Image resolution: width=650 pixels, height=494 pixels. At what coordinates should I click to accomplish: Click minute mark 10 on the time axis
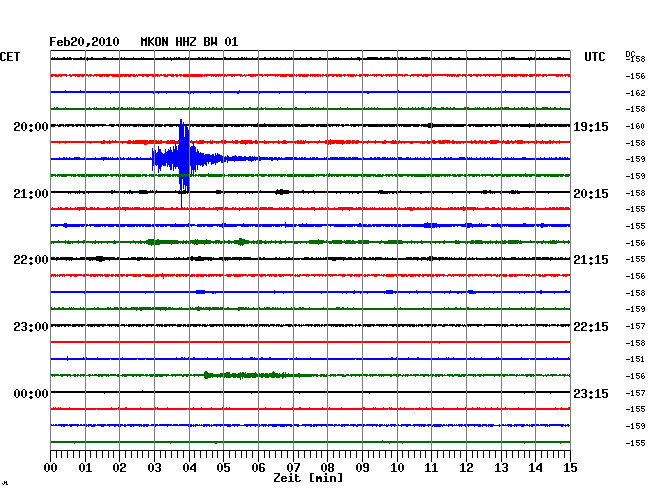pyautogui.click(x=397, y=467)
